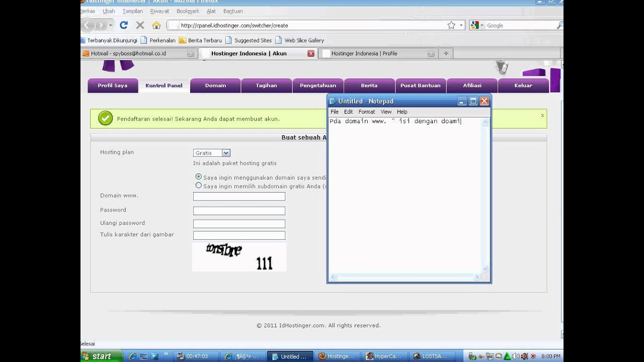The width and height of the screenshot is (644, 362).
Task: Dismiss the green notification with x
Action: coord(542,116)
